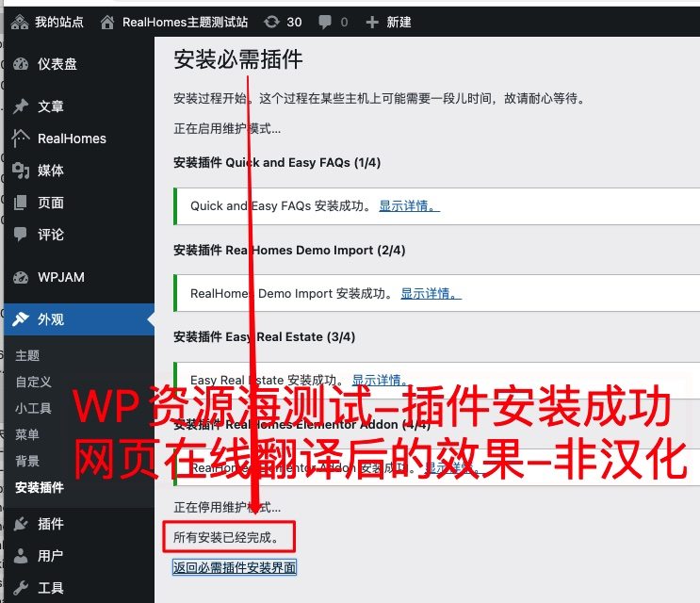Viewport: 700px width, 603px height.
Task: Open the updates icon showing 30
Action: coord(272,22)
